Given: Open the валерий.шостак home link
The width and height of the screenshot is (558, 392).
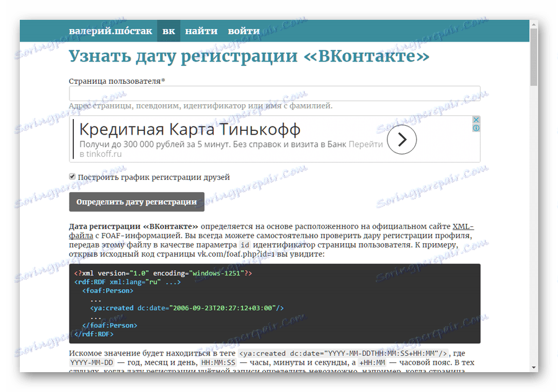Looking at the screenshot, I should click(110, 31).
